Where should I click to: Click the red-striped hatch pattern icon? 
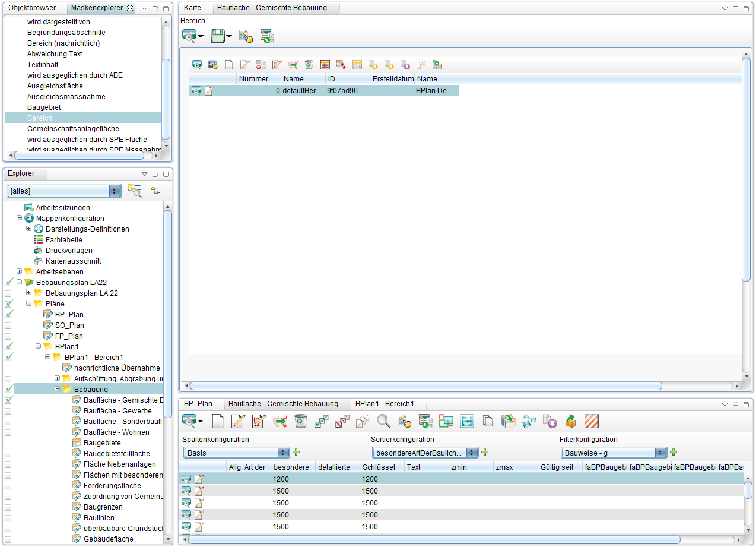tap(591, 422)
